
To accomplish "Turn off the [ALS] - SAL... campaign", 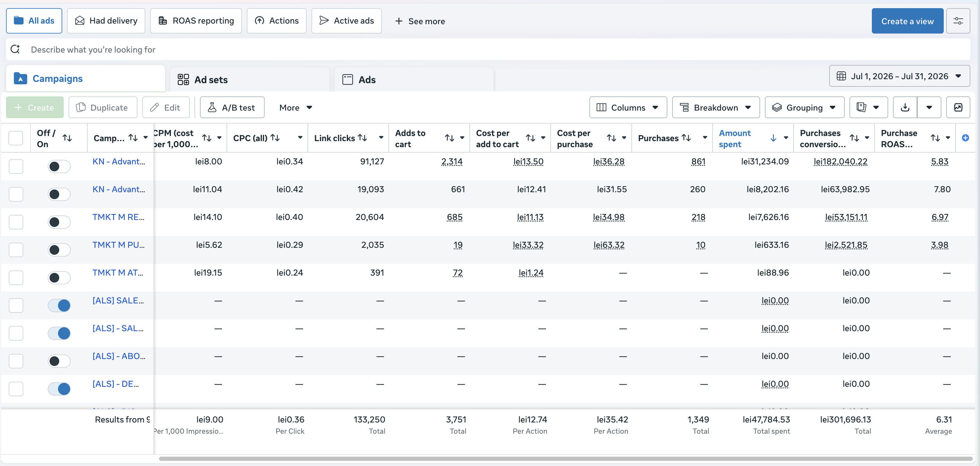I will coord(59,333).
